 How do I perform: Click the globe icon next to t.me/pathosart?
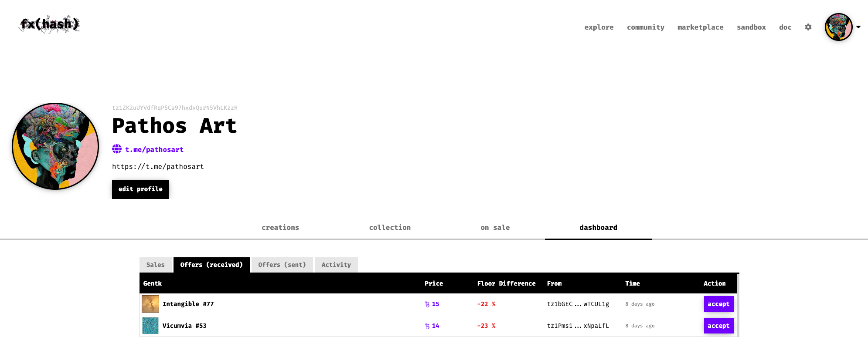click(117, 149)
